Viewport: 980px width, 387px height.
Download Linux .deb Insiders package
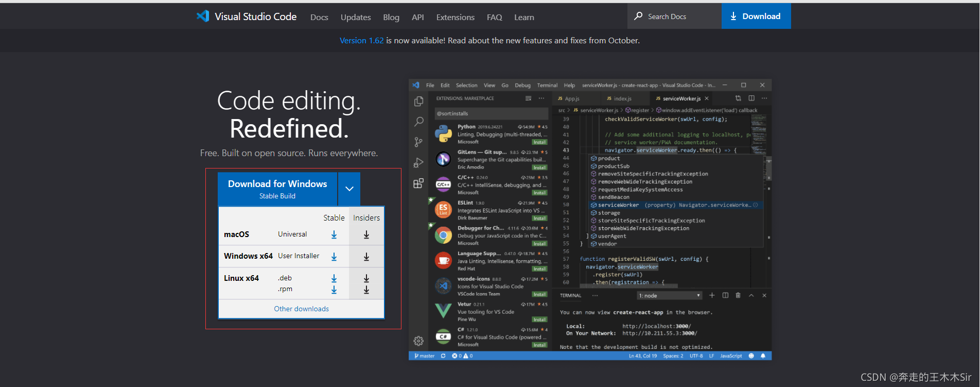click(x=366, y=278)
